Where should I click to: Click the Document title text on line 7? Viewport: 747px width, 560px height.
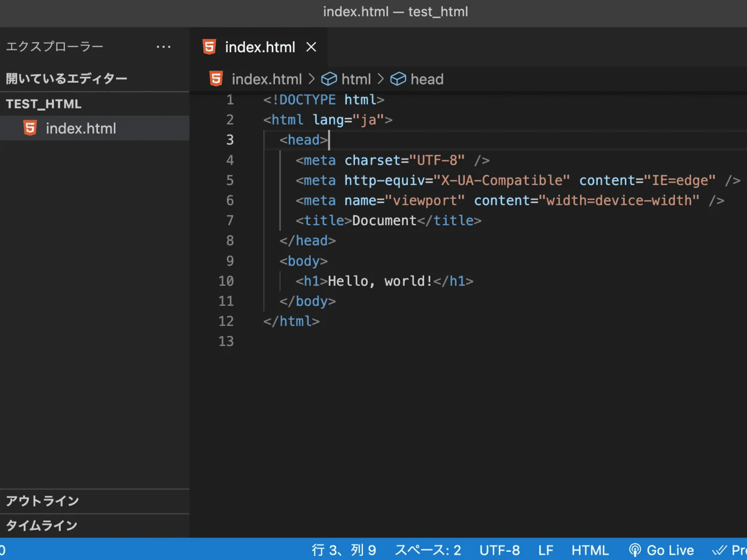pos(385,220)
